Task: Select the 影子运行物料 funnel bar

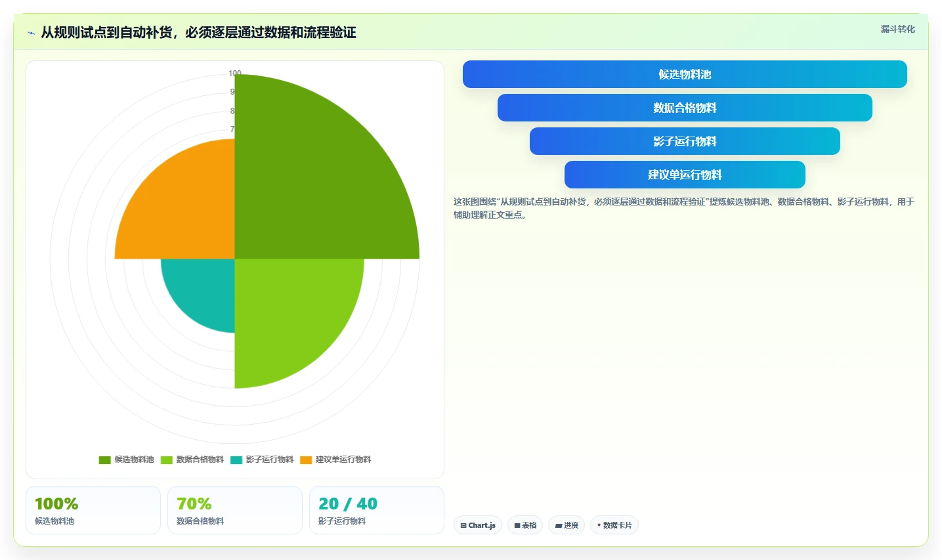Action: (x=685, y=141)
